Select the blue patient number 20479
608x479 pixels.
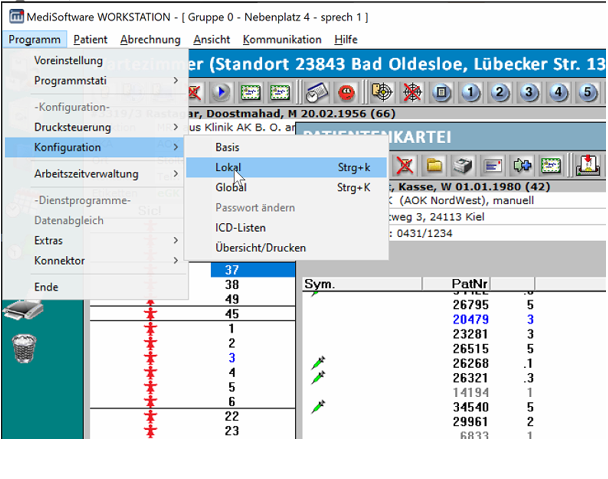pos(470,320)
